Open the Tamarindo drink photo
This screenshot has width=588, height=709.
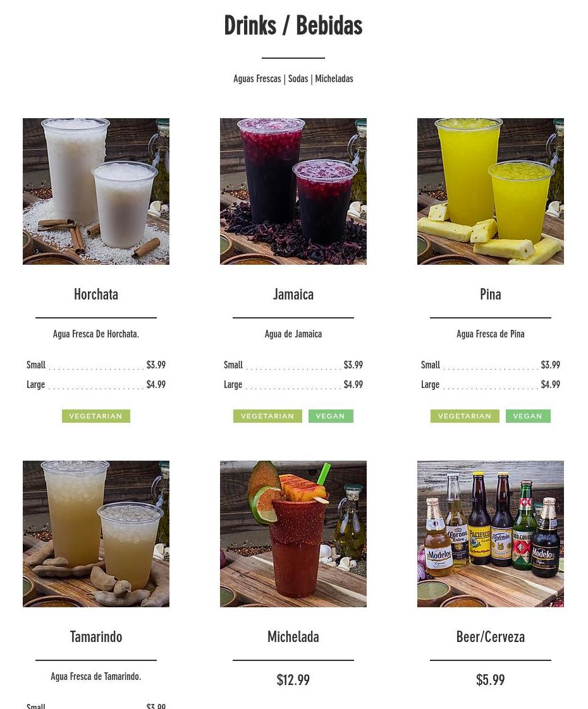(96, 533)
